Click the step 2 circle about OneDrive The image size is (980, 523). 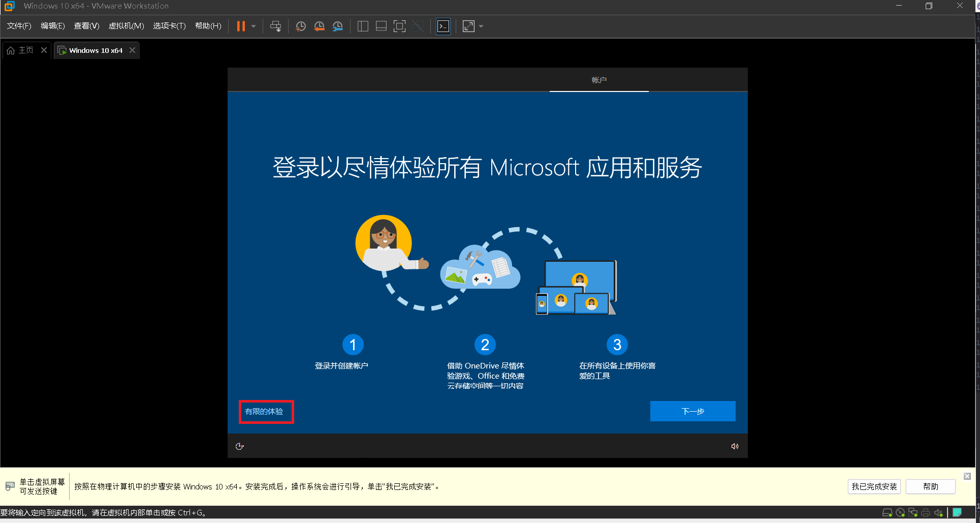485,345
